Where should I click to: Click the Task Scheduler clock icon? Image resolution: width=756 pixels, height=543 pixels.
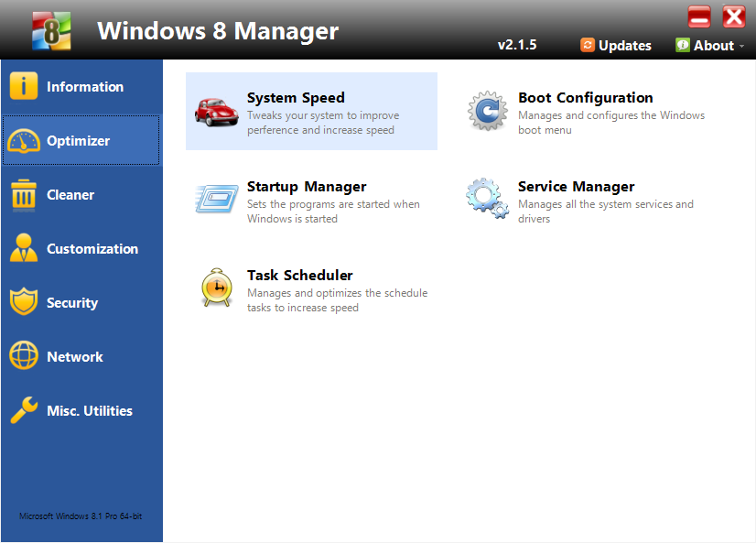click(216, 288)
